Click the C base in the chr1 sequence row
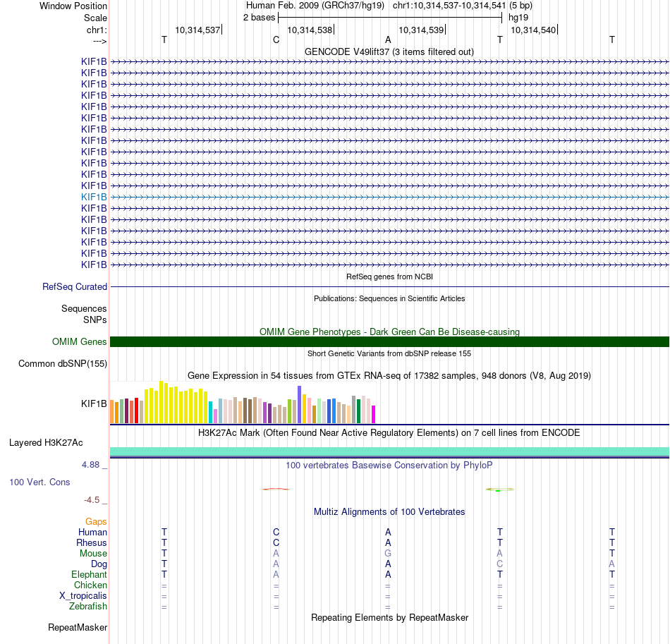670x644 pixels. tap(276, 40)
